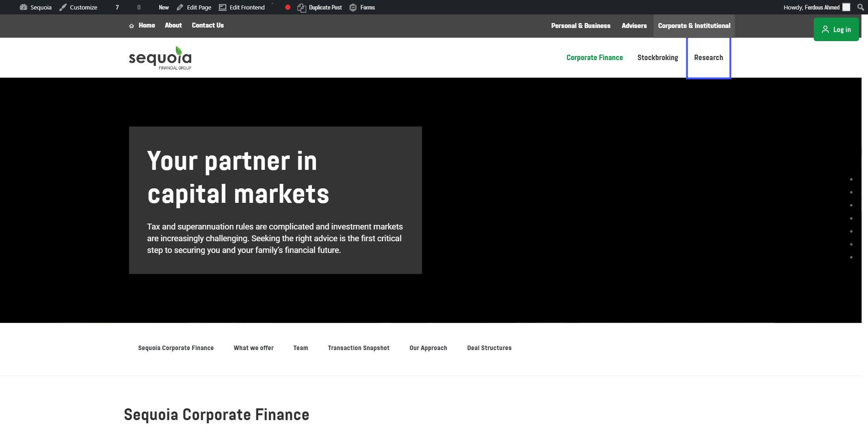Click the red status dot in admin bar
The width and height of the screenshot is (868, 435).
[288, 7]
